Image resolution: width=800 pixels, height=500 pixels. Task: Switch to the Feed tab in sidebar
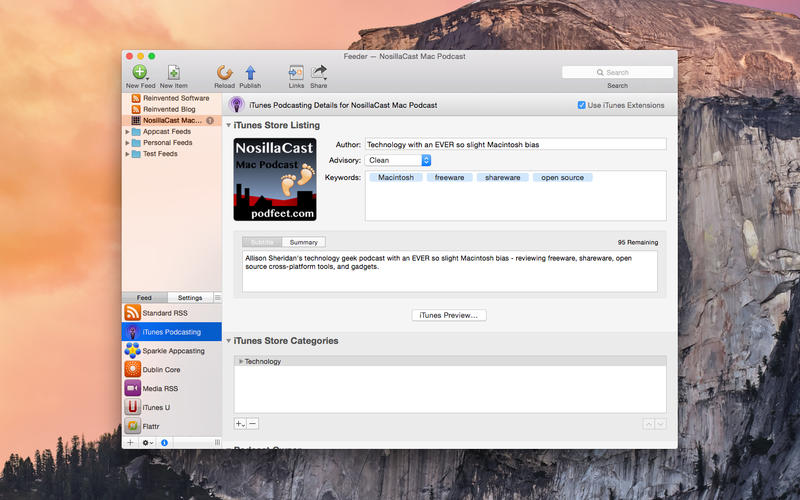pyautogui.click(x=144, y=298)
